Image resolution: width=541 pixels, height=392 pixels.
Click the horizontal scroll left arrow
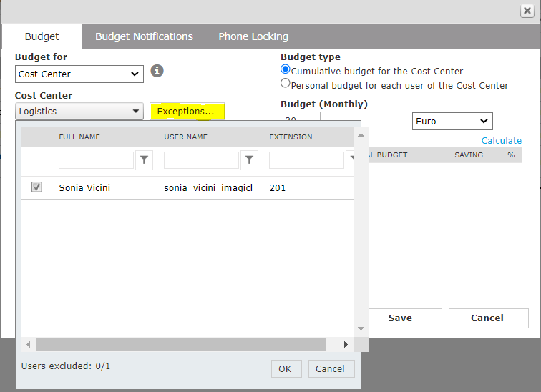29,345
